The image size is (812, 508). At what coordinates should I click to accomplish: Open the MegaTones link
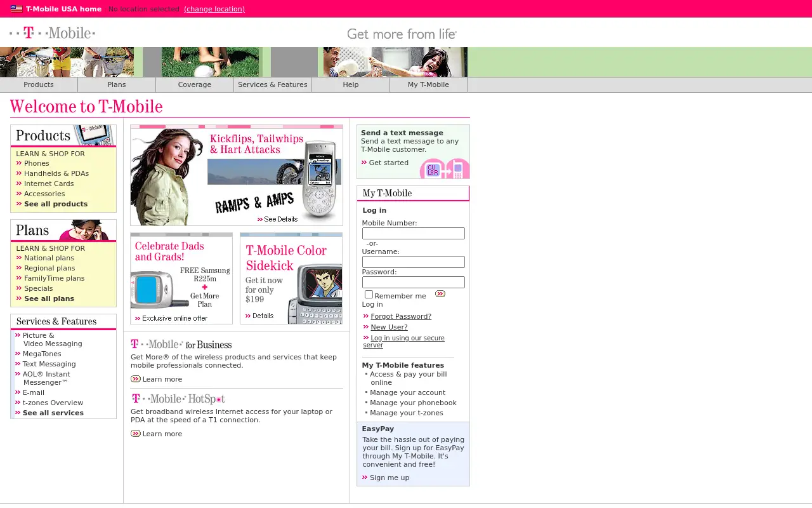pyautogui.click(x=42, y=354)
